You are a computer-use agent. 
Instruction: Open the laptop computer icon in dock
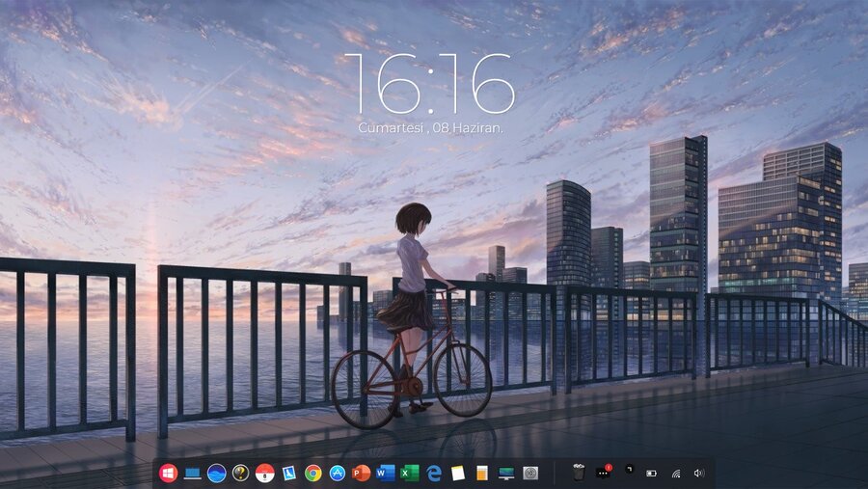(192, 474)
